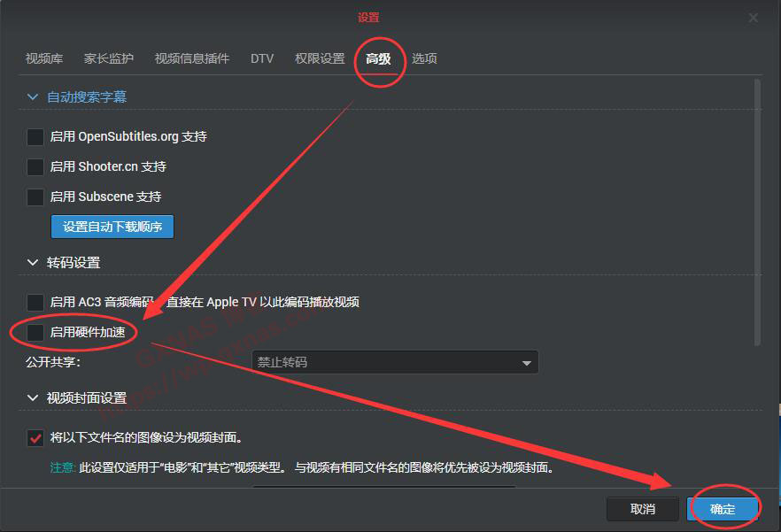Enable 启用硬件加速
This screenshot has height=532, width=781.
coord(35,332)
